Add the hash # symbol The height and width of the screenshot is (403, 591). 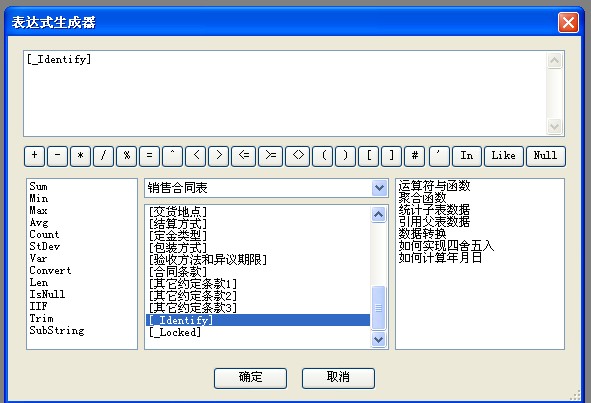[415, 156]
